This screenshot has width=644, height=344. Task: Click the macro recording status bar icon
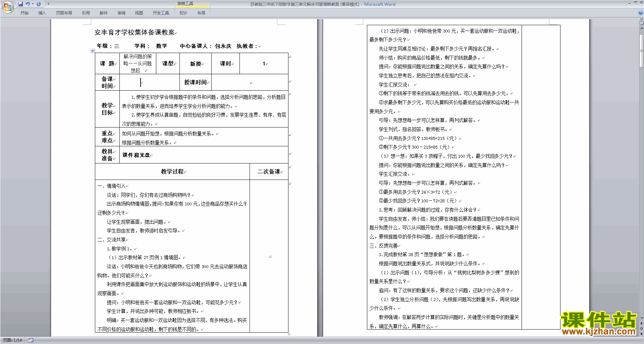(x=31, y=340)
